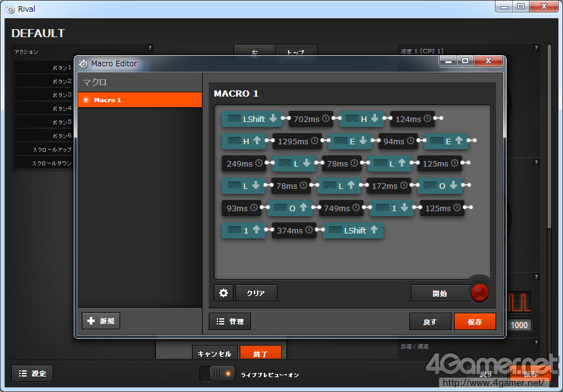Click 戻す revert button in Macro Editor
Screen dimensions: 563x392
(430, 321)
